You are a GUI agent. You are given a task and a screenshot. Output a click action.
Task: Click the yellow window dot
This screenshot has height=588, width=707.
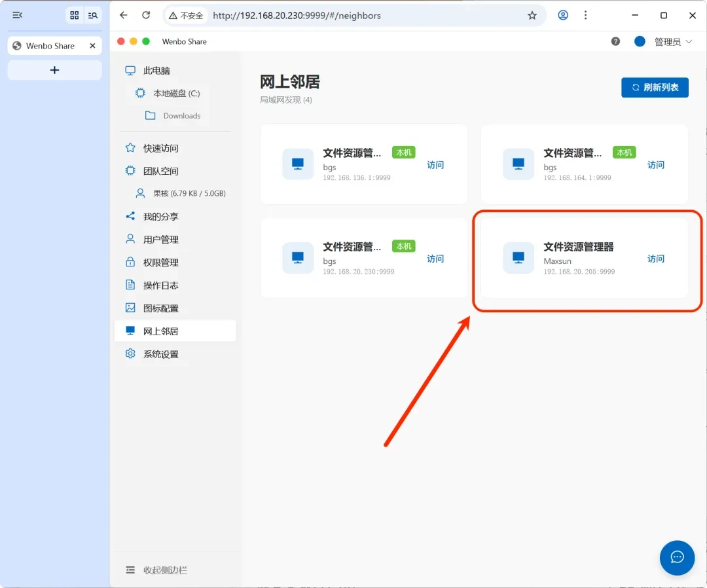(x=133, y=41)
